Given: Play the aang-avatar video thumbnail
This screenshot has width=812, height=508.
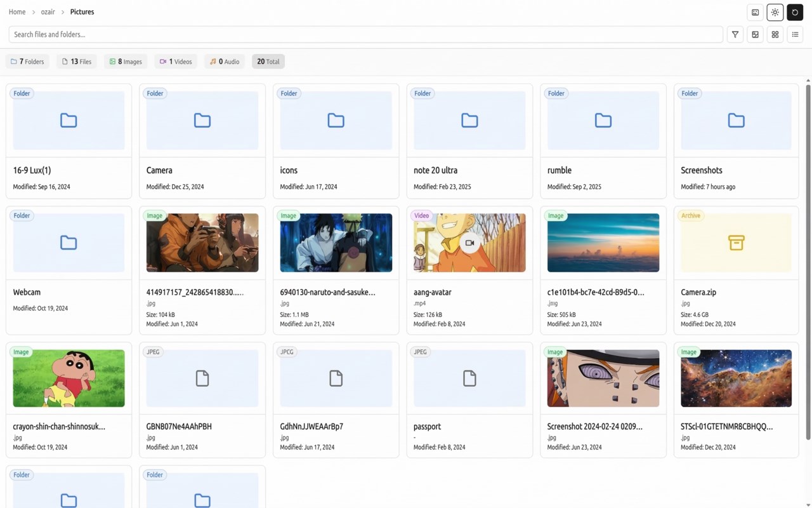Looking at the screenshot, I should click(469, 242).
